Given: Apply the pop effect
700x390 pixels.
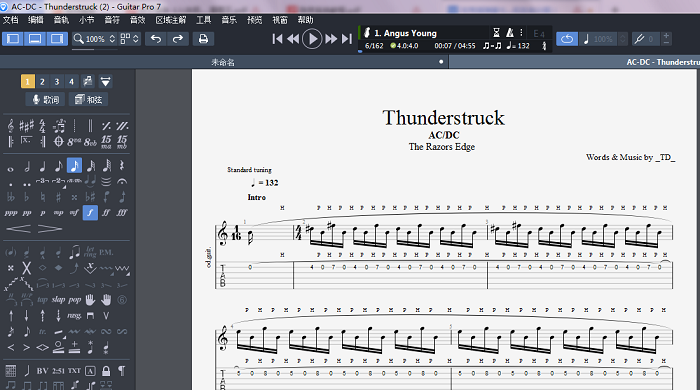Looking at the screenshot, I should click(75, 299).
